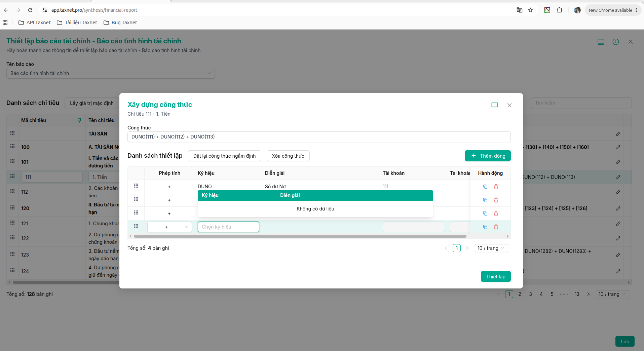Screen dimensions: 644x351
Task: Delete the DUNO 111 formula row
Action: 496,187
